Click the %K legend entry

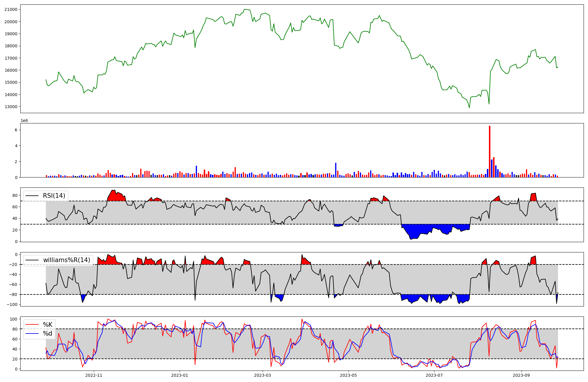[x=48, y=324]
